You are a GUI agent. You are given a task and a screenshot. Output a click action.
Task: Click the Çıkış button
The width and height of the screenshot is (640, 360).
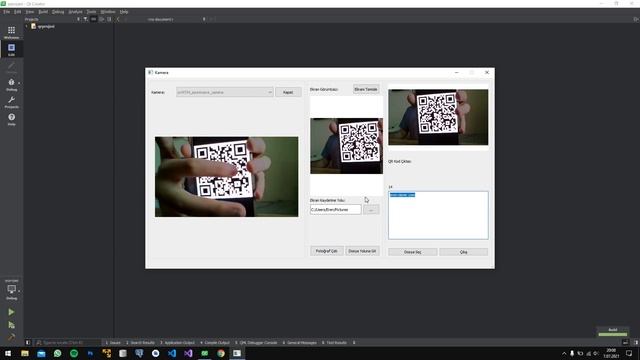[x=463, y=252]
